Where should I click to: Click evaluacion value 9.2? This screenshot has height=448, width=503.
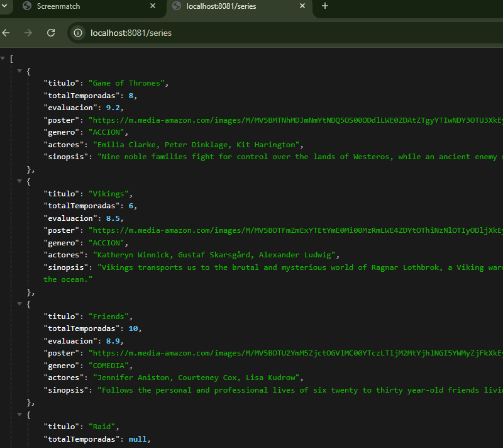coord(113,108)
